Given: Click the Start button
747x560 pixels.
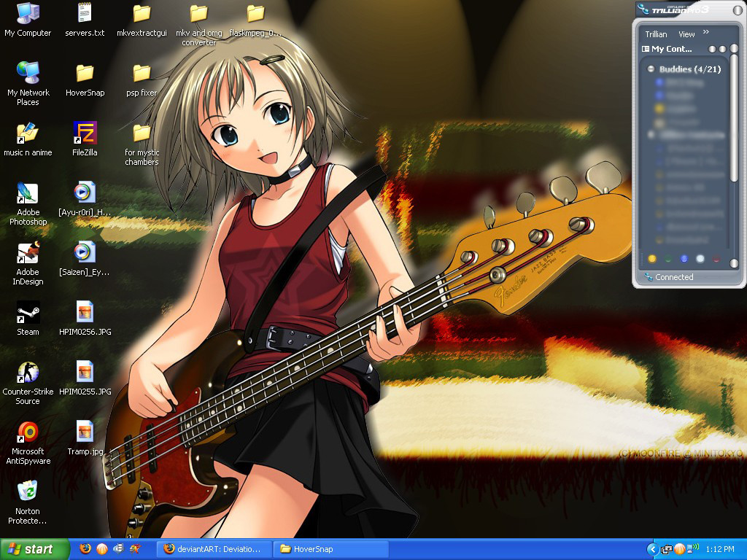Looking at the screenshot, I should tap(34, 549).
